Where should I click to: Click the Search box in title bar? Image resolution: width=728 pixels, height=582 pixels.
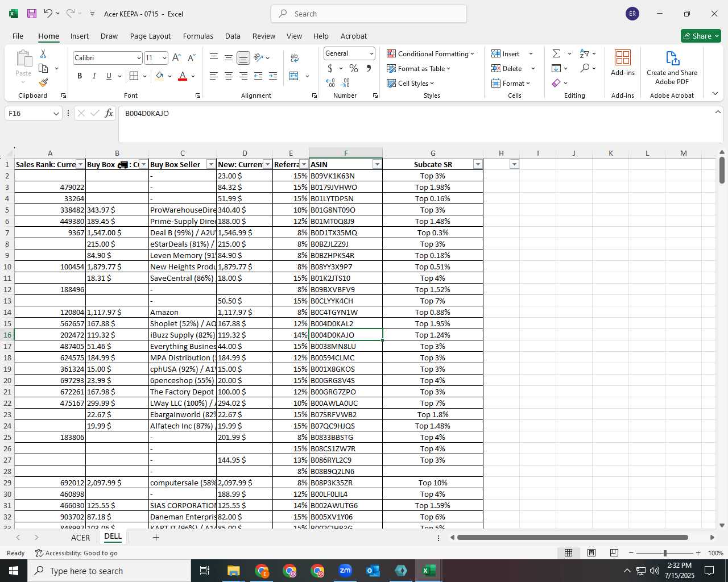click(x=369, y=14)
